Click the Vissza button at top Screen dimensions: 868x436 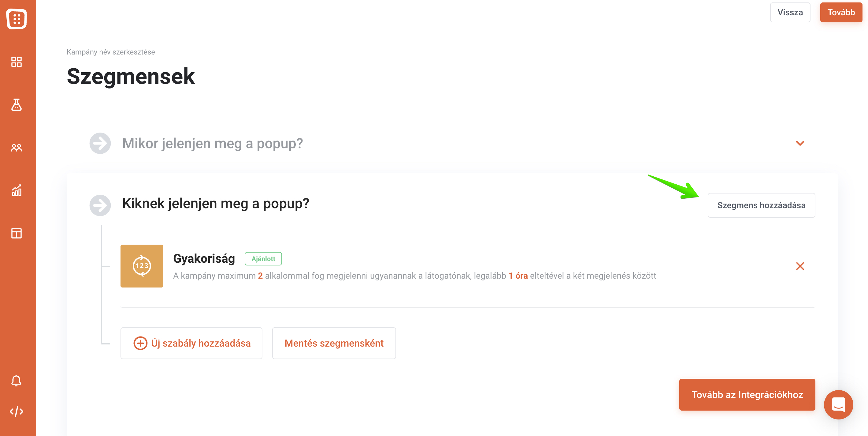[790, 13]
